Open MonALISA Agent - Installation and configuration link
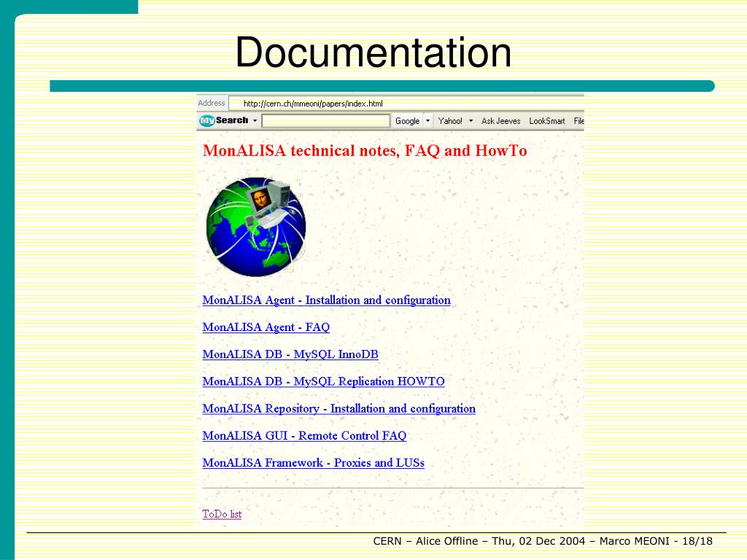 coord(326,300)
